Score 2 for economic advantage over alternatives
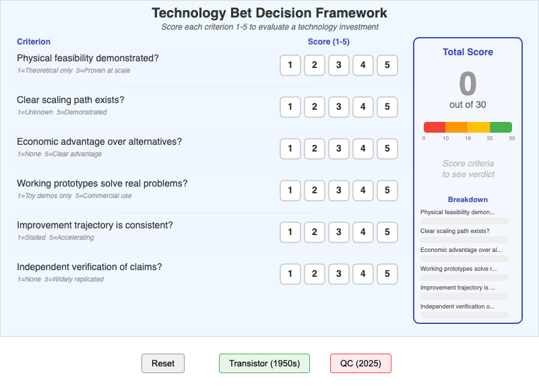 point(315,149)
